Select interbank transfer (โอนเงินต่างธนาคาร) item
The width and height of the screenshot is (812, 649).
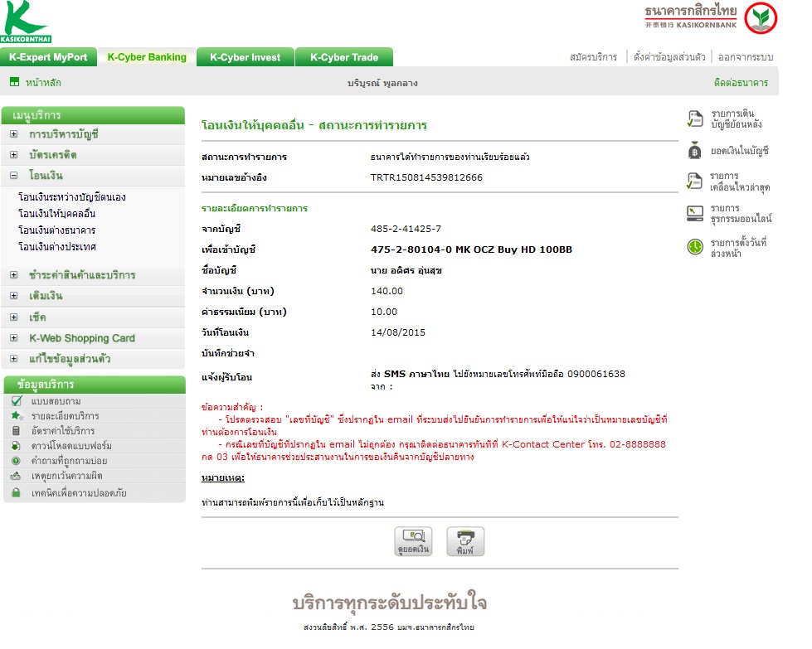(57, 230)
